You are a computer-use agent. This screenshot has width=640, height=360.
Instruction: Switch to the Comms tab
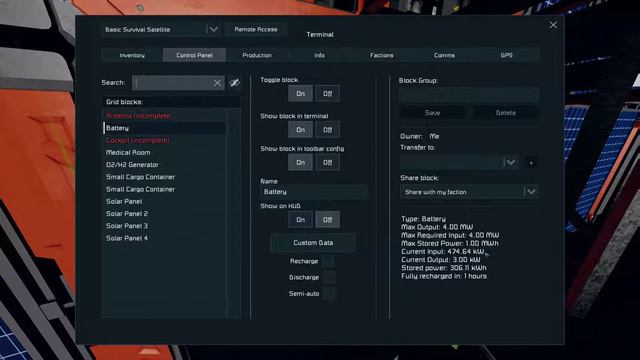pyautogui.click(x=444, y=55)
